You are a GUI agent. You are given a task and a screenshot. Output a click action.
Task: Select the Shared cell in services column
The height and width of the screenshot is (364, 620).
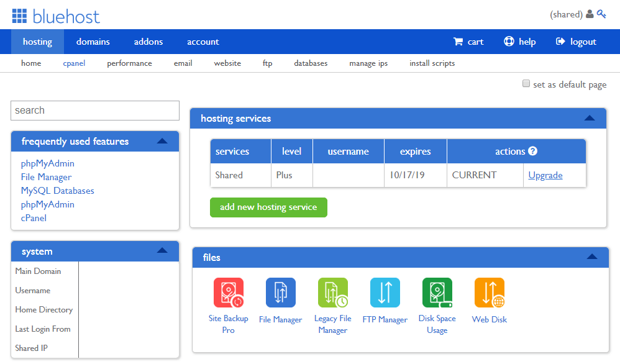tap(241, 175)
